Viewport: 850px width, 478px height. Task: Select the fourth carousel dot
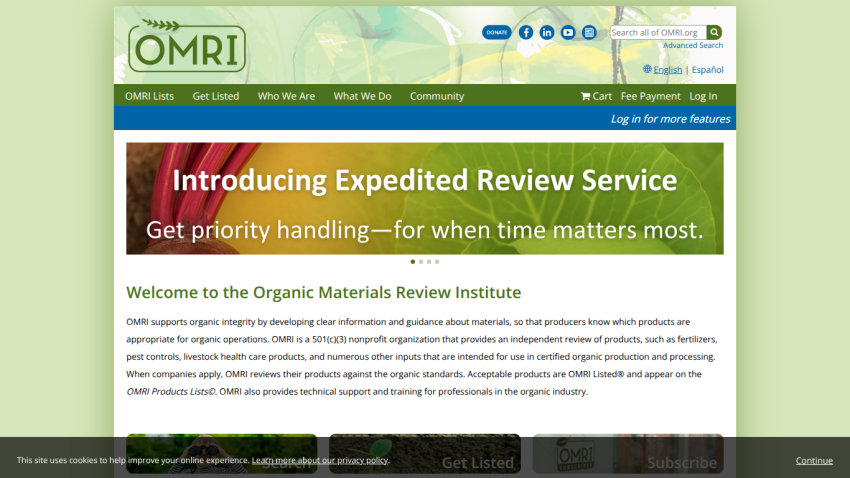(437, 262)
